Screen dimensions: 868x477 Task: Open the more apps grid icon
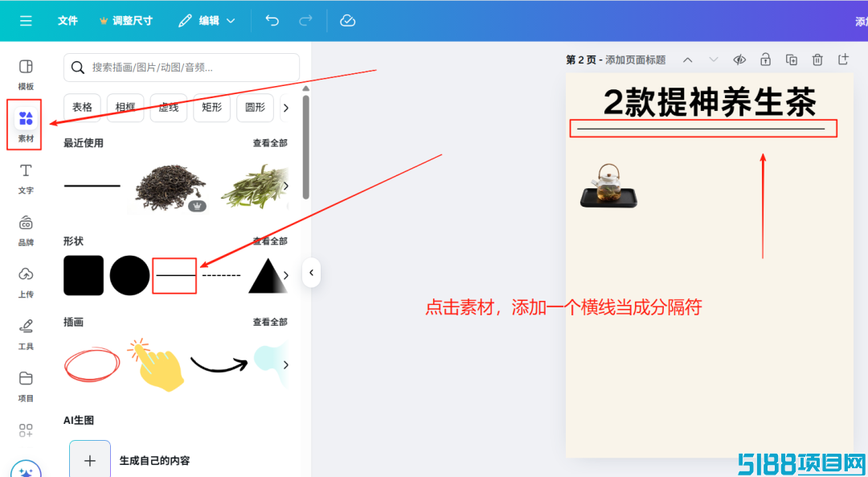pyautogui.click(x=26, y=430)
